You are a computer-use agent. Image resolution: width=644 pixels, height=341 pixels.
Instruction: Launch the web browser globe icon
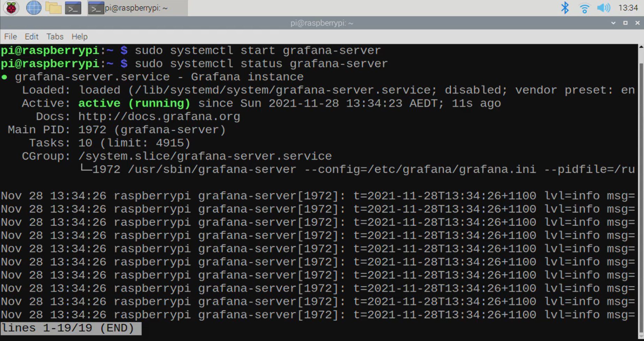click(x=33, y=8)
